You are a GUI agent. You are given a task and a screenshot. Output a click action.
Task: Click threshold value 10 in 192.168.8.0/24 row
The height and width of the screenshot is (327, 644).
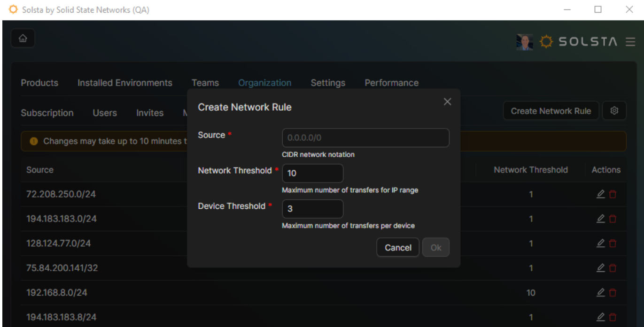click(x=531, y=293)
